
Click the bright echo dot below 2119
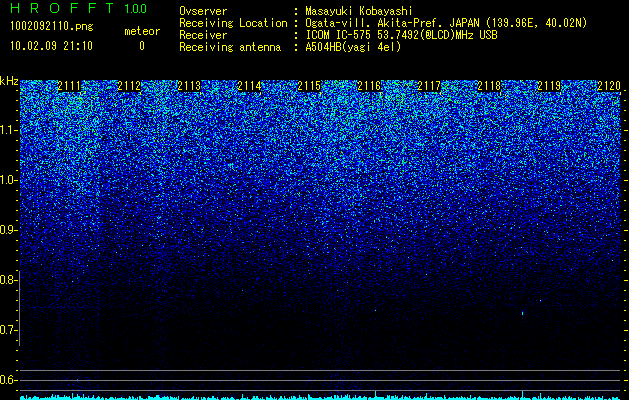pyautogui.click(x=522, y=313)
